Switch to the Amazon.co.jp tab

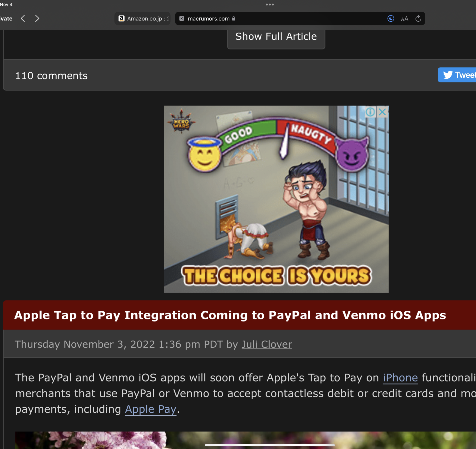point(143,18)
